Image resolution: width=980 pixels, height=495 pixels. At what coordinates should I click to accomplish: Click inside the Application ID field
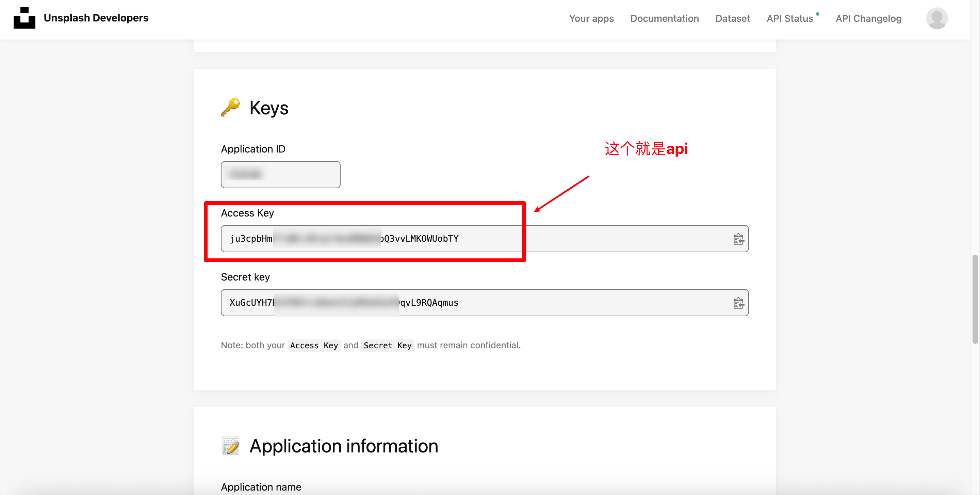(x=280, y=175)
